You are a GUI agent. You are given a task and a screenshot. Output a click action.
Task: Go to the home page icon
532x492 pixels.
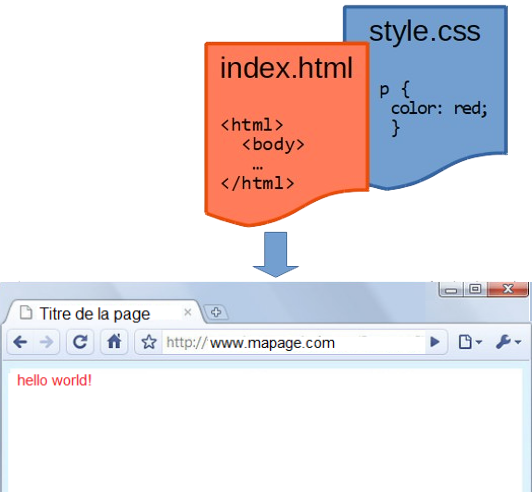pos(114,342)
